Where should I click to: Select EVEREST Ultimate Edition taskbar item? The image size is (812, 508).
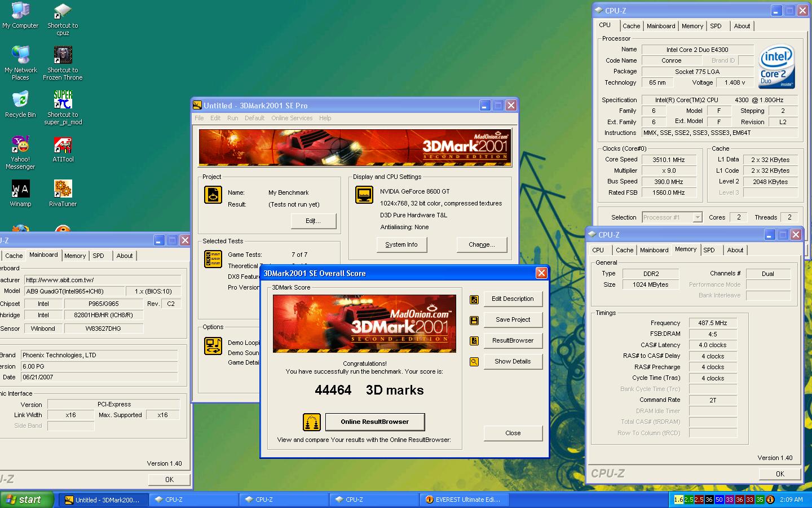464,500
